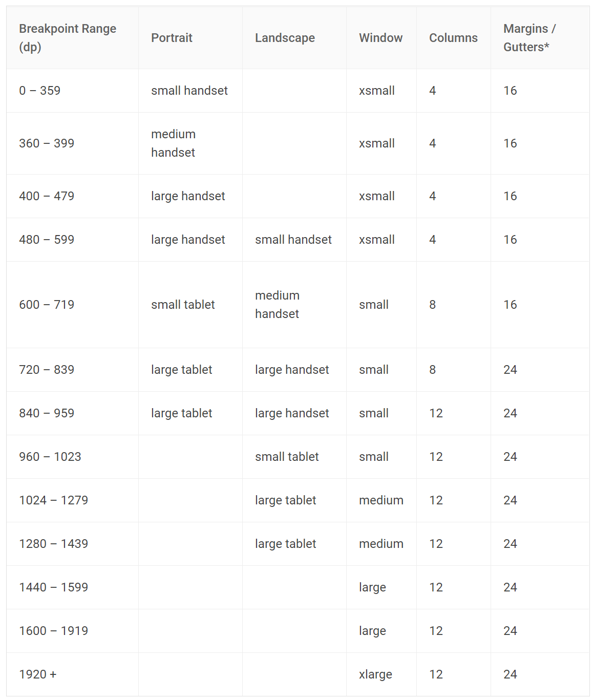
Task: Click the small tablet landscape cell
Action: [294, 457]
